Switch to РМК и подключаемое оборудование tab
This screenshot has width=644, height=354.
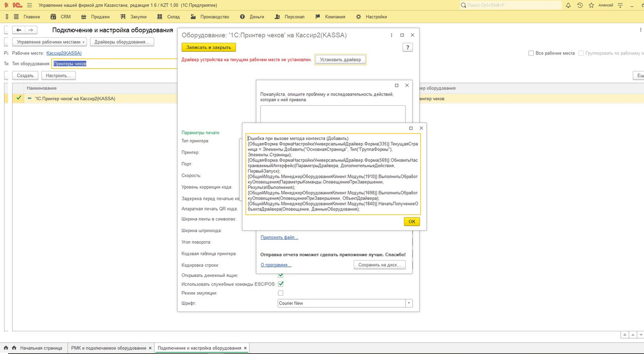(x=109, y=348)
